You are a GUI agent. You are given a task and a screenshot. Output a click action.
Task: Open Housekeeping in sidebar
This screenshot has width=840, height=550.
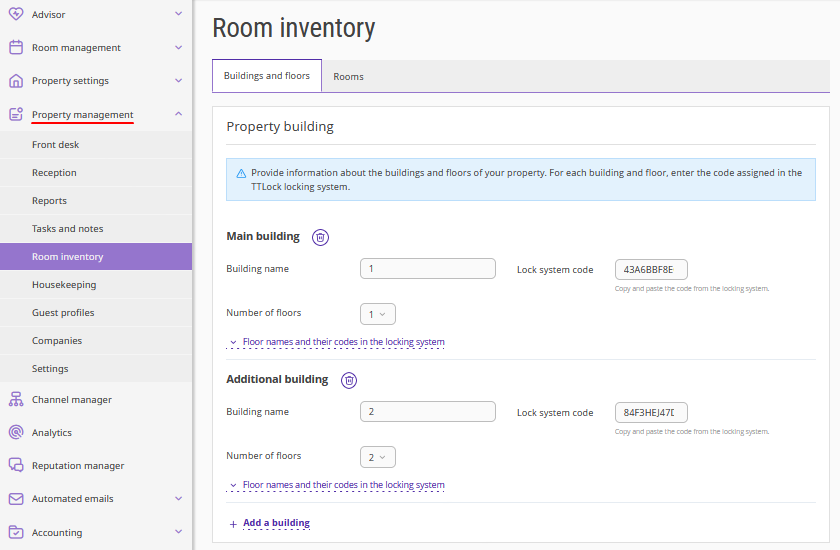coord(96,284)
